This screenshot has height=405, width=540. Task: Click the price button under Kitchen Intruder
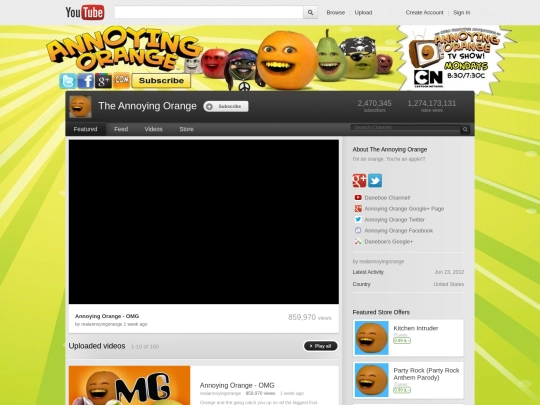coord(402,341)
